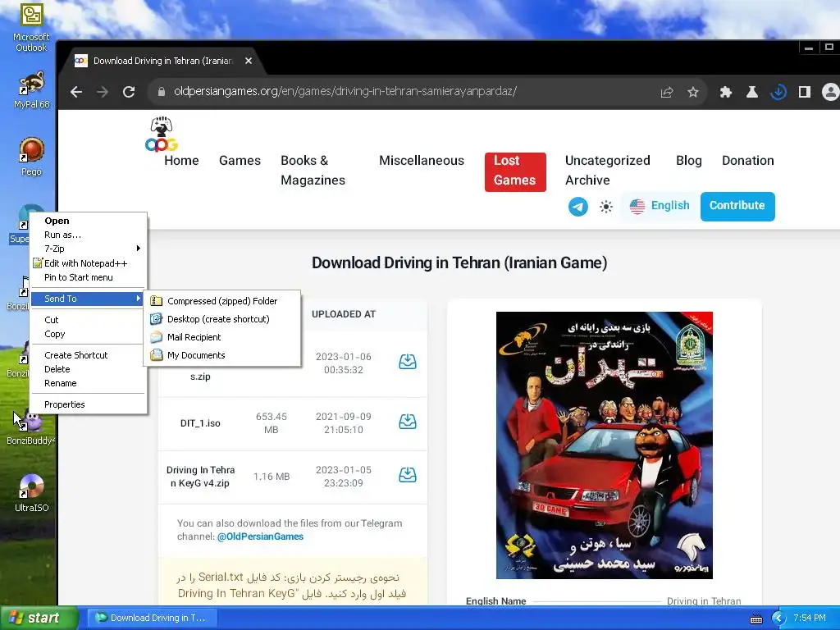Open BonziBuddy purple gorilla desktop icon
The width and height of the screenshot is (840, 630).
tap(31, 428)
